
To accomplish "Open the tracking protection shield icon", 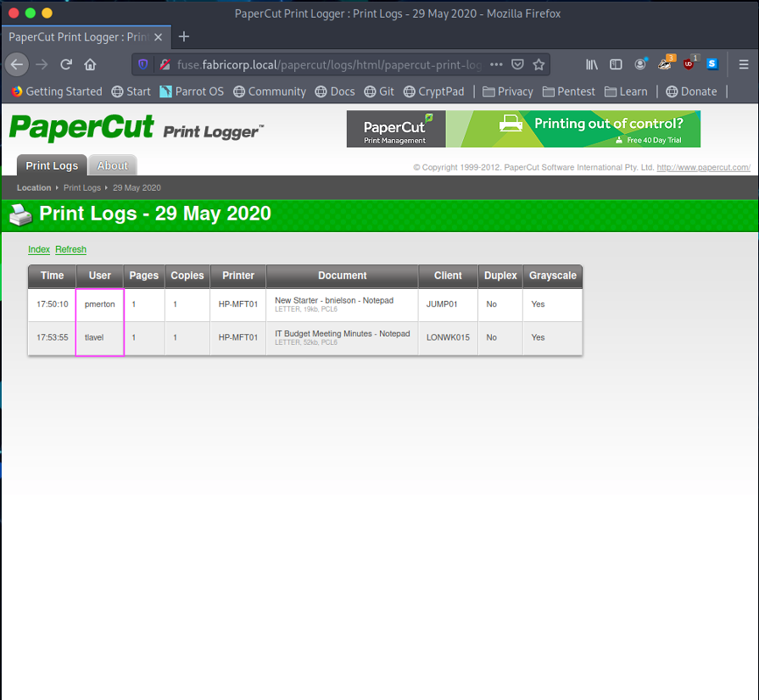I will click(142, 64).
